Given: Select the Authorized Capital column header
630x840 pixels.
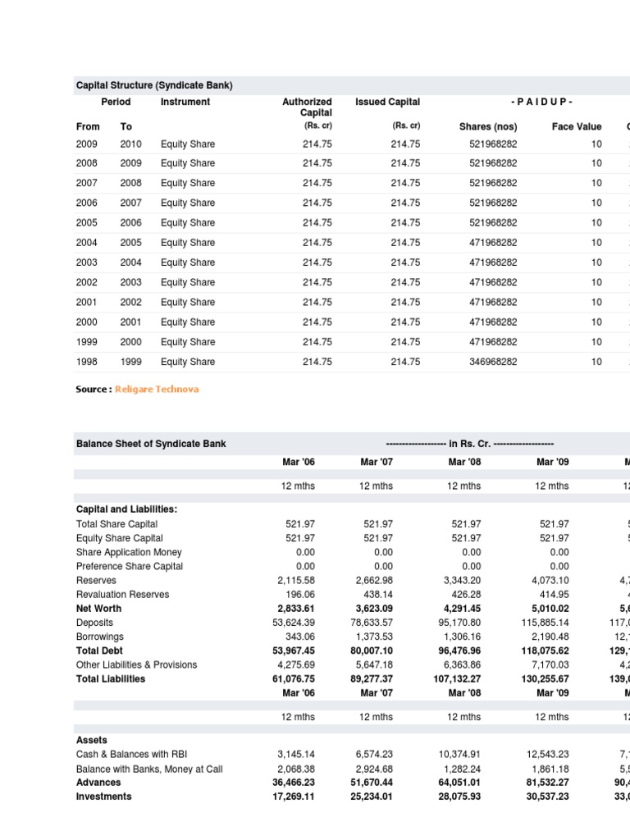Looking at the screenshot, I should coord(307,107).
